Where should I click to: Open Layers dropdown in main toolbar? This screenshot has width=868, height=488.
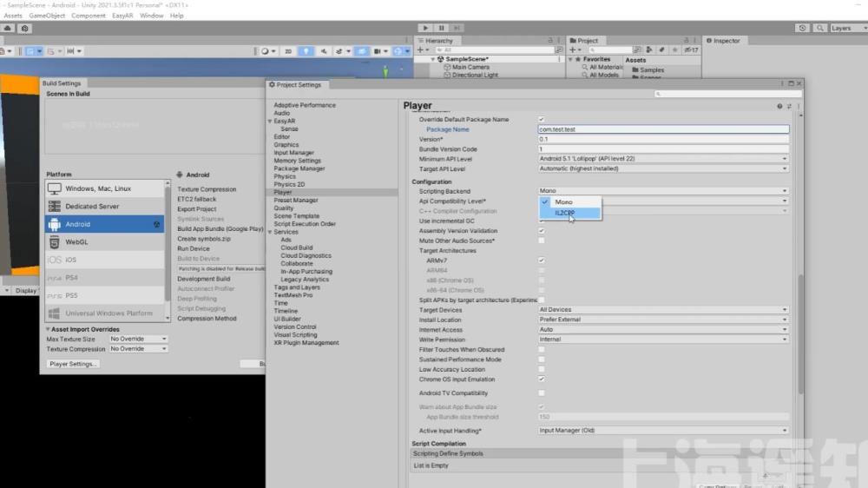pos(847,28)
